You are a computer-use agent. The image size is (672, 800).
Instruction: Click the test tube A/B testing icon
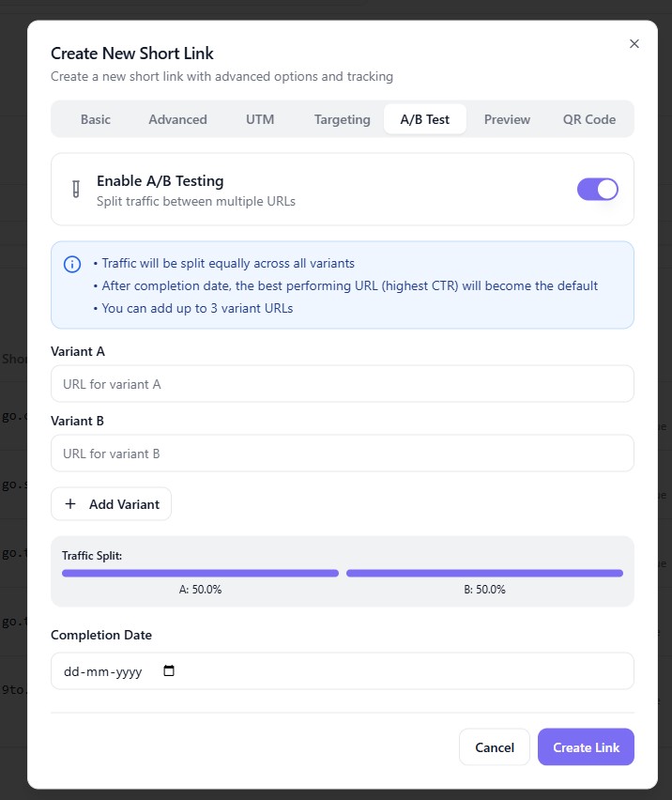click(76, 189)
